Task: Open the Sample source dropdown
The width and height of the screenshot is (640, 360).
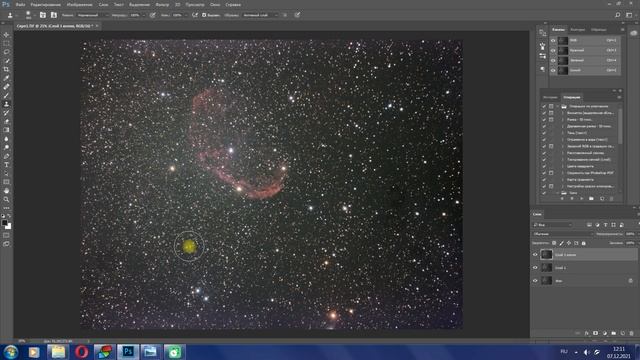Action: [260, 15]
